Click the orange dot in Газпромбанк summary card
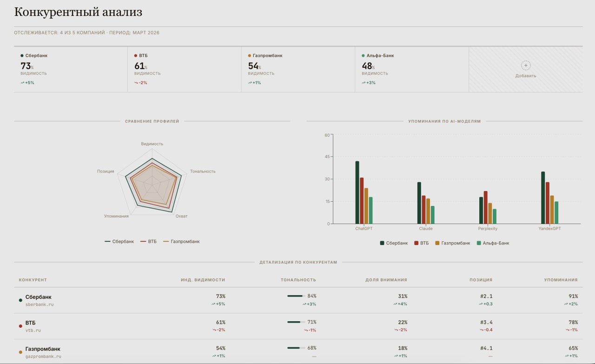Image resolution: width=595 pixels, height=364 pixels. coord(250,56)
